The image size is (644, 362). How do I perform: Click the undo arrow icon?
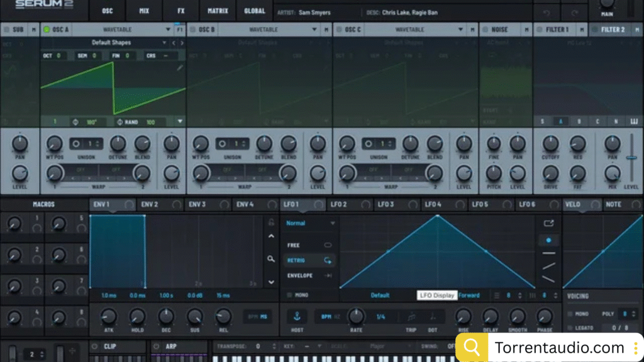[545, 13]
